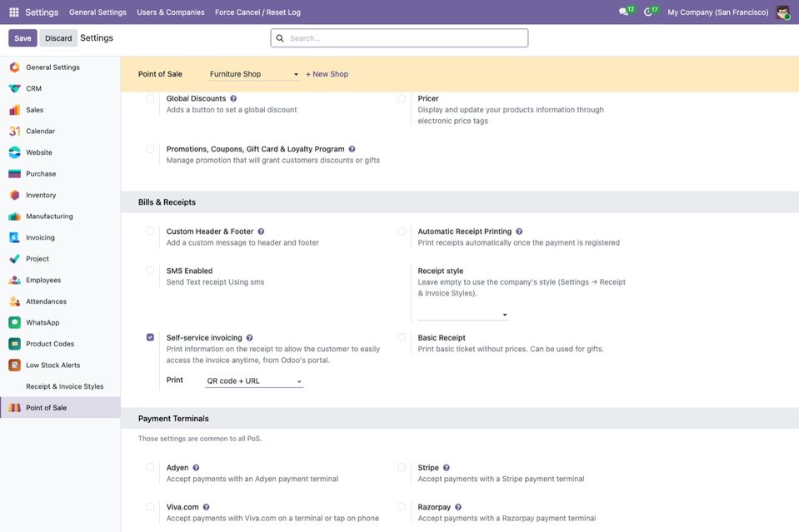Screen dimensions: 799x532
Task: Open the Print QR code + URL dropdown
Action: (x=254, y=380)
